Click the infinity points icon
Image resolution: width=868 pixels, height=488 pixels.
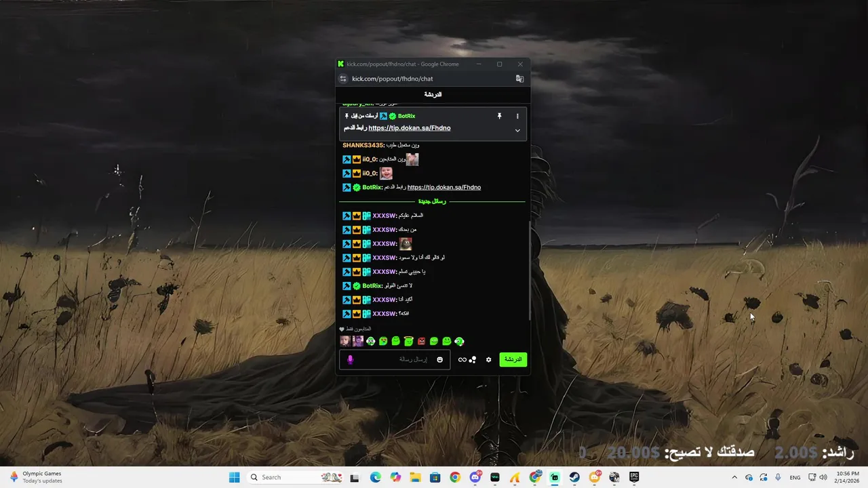[462, 359]
